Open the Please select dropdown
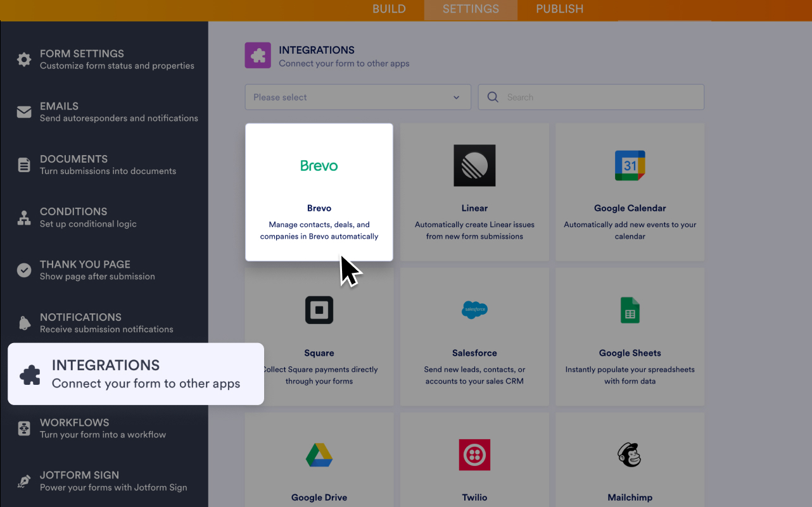 point(358,97)
